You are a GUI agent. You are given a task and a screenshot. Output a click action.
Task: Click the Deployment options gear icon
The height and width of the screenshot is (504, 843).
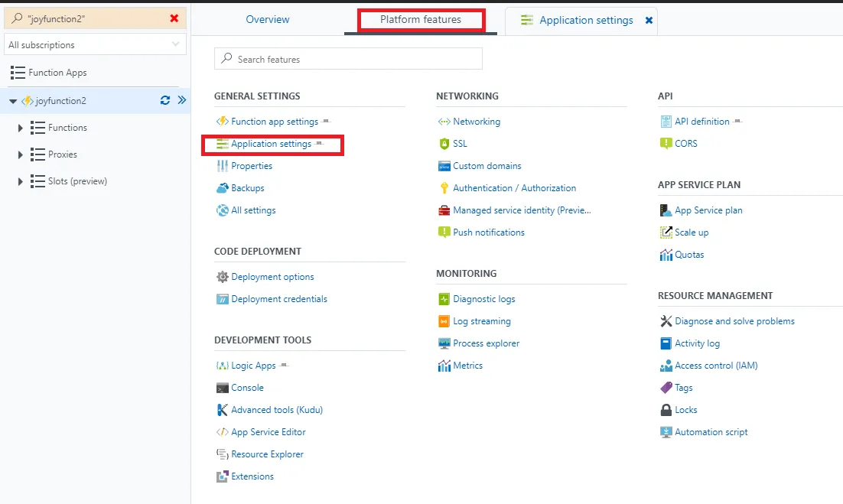(x=222, y=277)
